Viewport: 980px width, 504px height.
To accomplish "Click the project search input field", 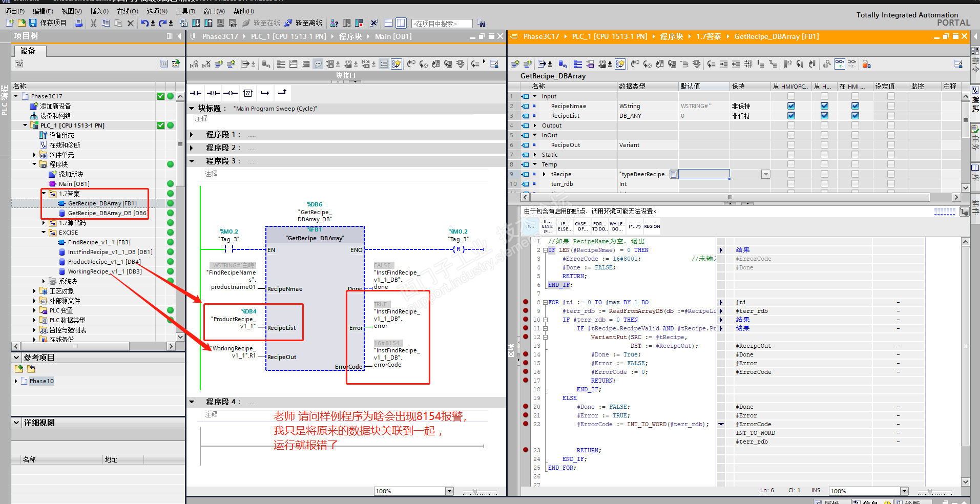I will click(442, 24).
